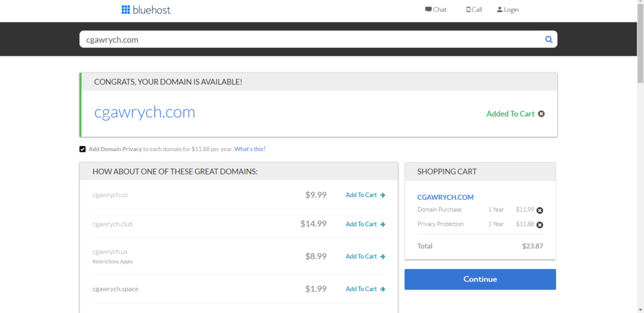Open Chat support
The image size is (644, 313).
[x=436, y=9]
